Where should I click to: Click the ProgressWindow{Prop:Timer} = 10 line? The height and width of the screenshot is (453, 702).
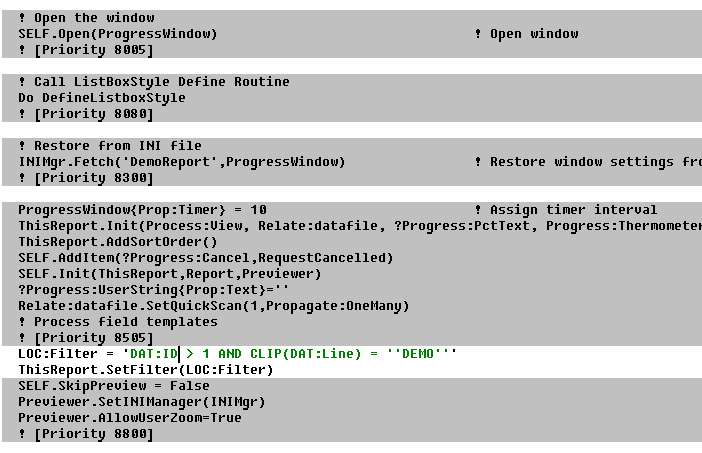pos(142,209)
